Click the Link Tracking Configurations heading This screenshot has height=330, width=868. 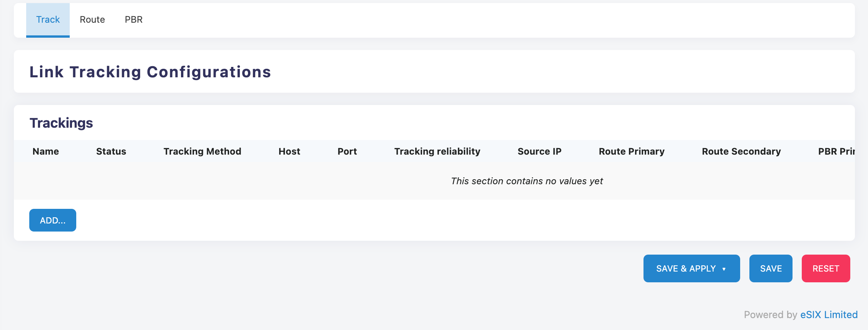[x=150, y=72]
